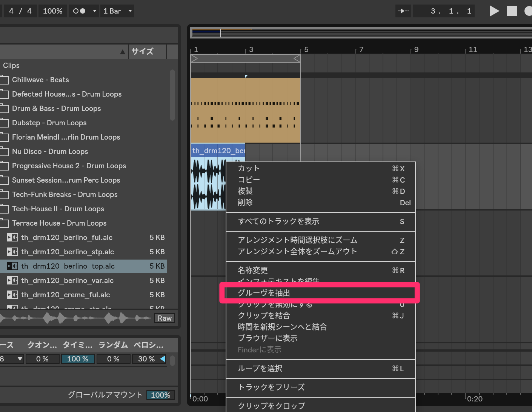
Task: Open the Progressive House 2 - Drum Loops folder
Action: 83,166
